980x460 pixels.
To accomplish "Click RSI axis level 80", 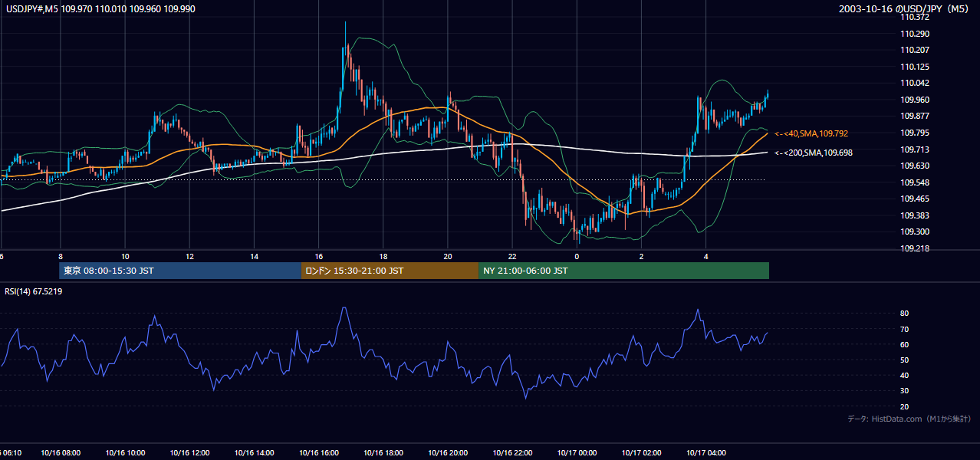I will pos(905,314).
